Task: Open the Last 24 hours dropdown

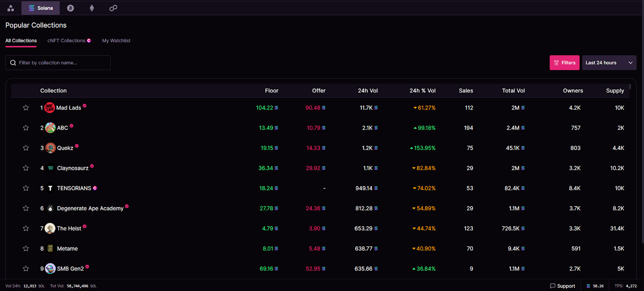Action: [609, 63]
